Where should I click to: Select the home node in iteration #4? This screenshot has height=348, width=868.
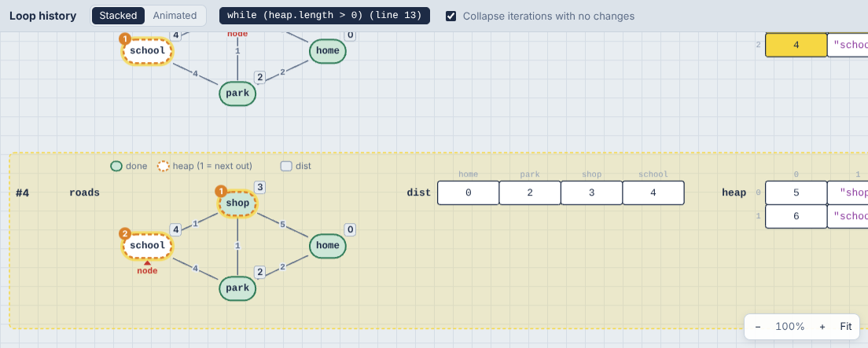[328, 246]
